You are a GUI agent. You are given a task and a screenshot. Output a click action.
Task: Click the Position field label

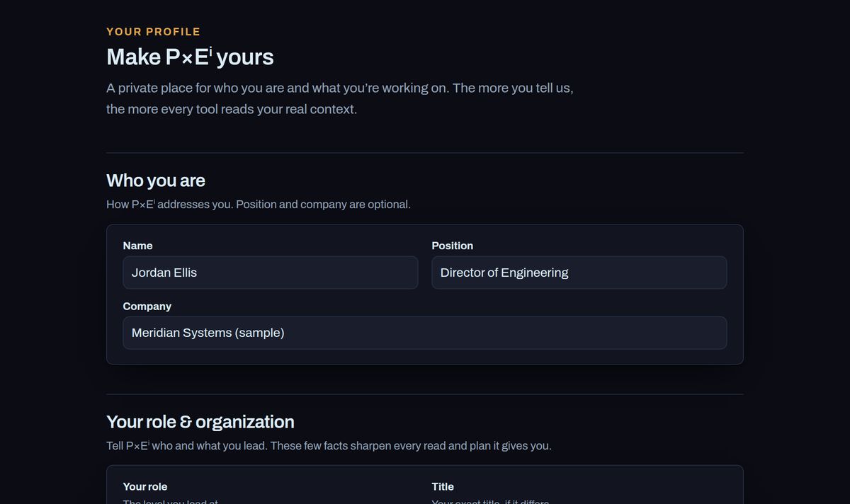(453, 246)
